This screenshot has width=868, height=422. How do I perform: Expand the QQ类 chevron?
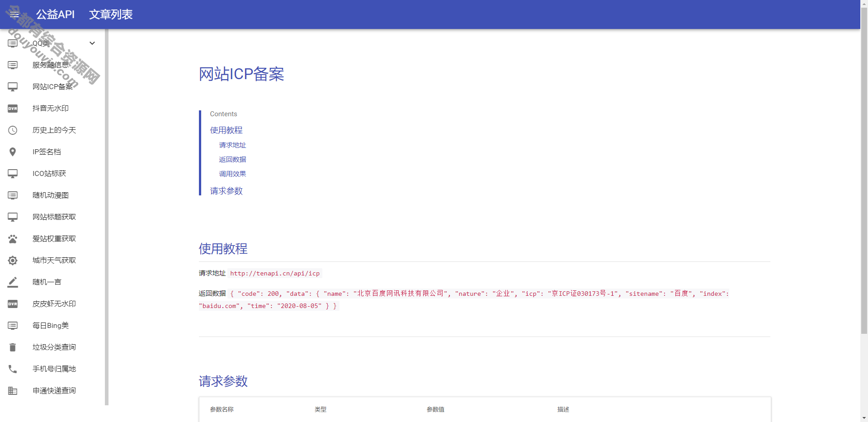click(92, 43)
